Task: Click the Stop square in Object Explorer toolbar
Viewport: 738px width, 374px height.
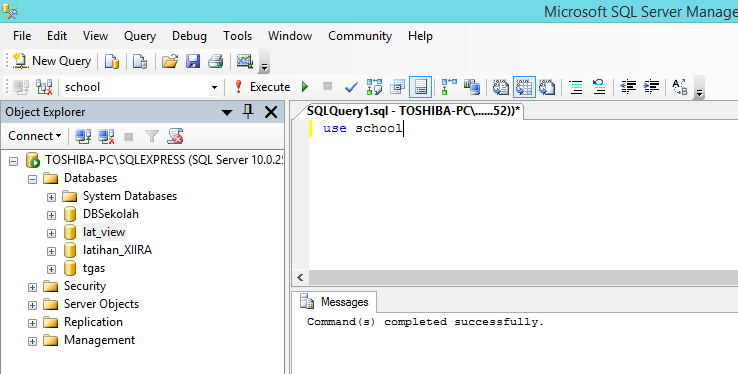Action: click(128, 137)
